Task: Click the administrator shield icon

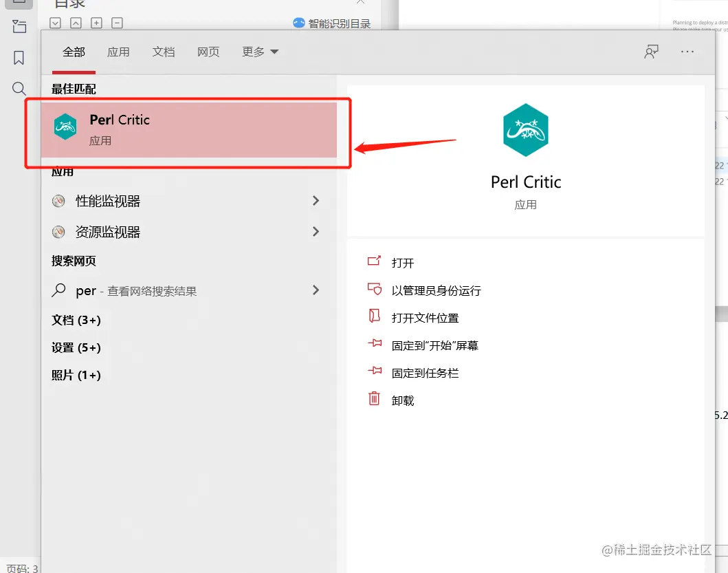Action: 374,289
